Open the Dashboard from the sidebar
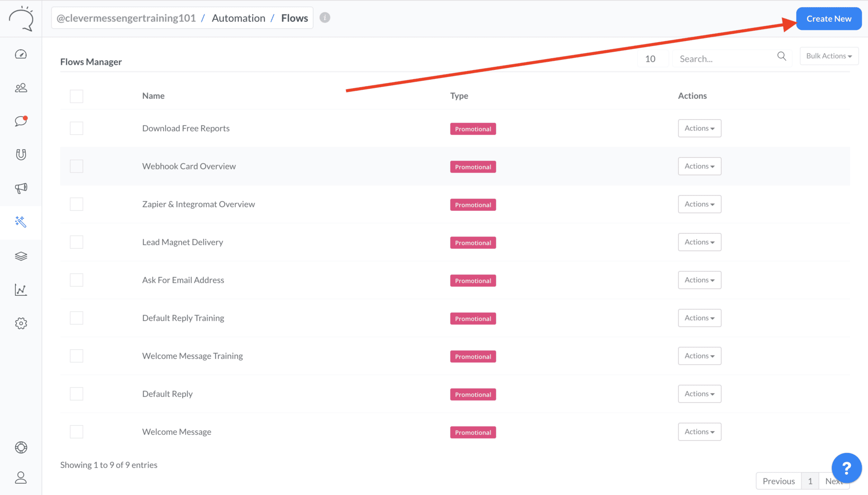Image resolution: width=868 pixels, height=495 pixels. pyautogui.click(x=21, y=54)
